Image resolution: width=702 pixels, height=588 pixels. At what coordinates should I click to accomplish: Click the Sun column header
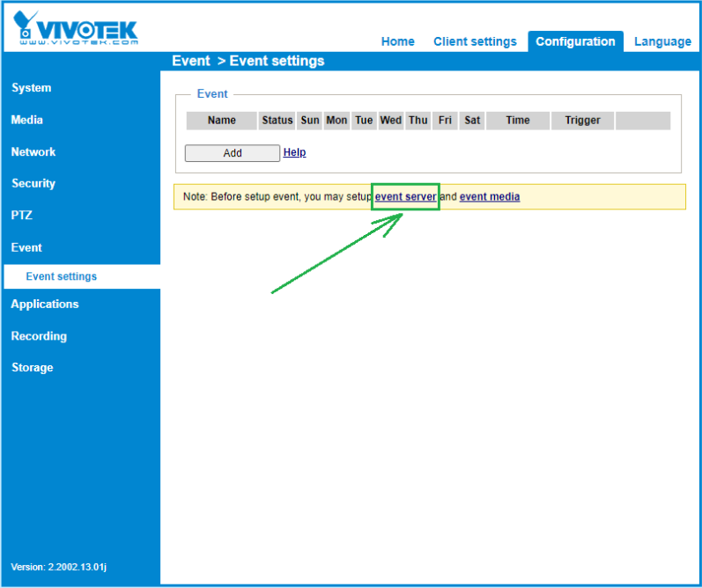(x=310, y=121)
